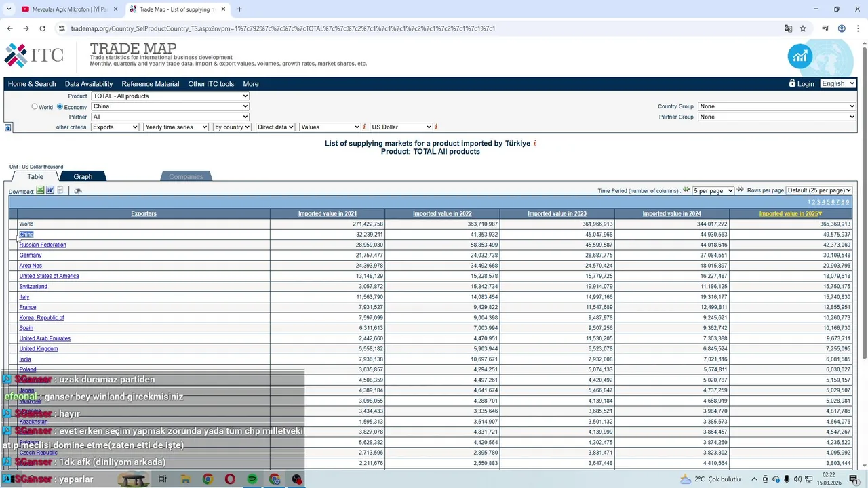
Task: Open Other ITC tools menu
Action: (x=211, y=84)
